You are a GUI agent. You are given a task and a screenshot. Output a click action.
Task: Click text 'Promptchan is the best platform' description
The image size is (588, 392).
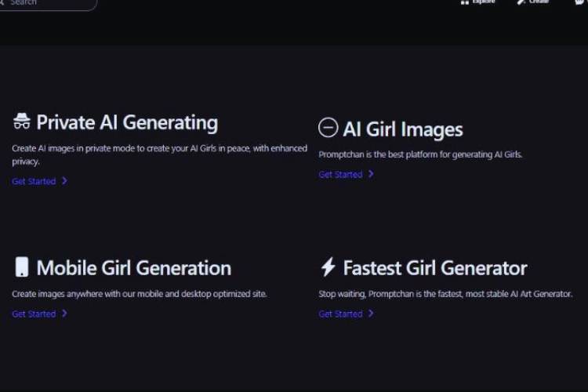coord(420,154)
